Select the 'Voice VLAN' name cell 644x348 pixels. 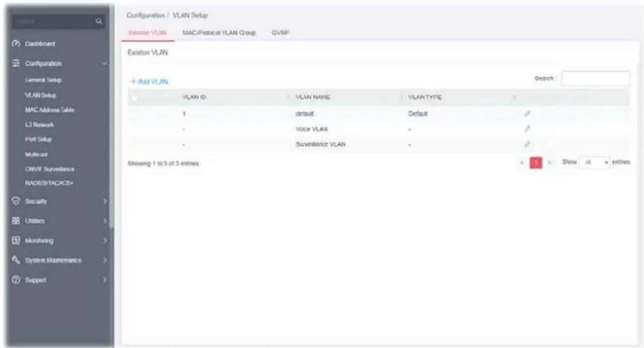312,129
